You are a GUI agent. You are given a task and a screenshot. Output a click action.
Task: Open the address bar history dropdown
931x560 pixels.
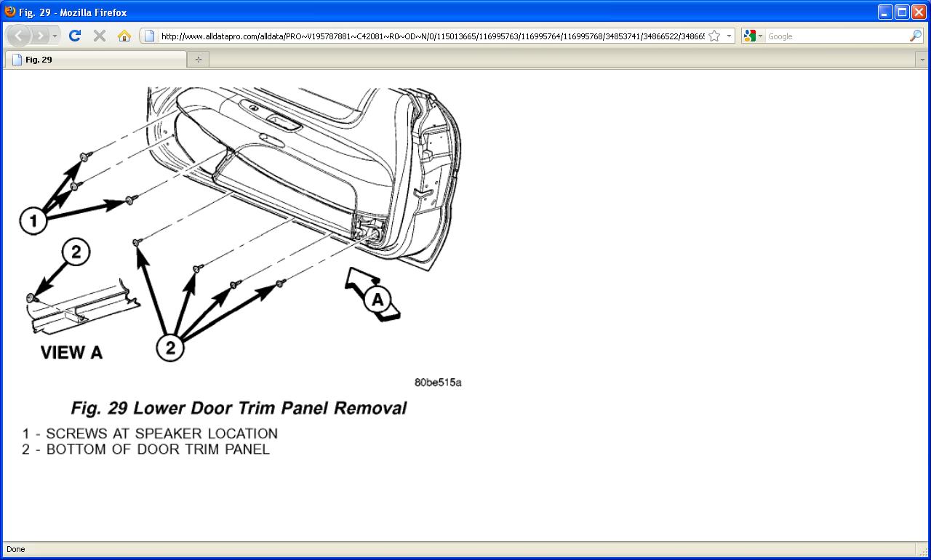click(729, 36)
